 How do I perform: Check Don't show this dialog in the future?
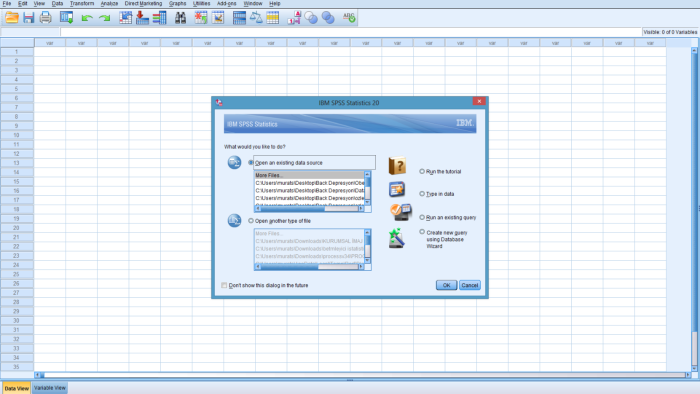point(224,285)
